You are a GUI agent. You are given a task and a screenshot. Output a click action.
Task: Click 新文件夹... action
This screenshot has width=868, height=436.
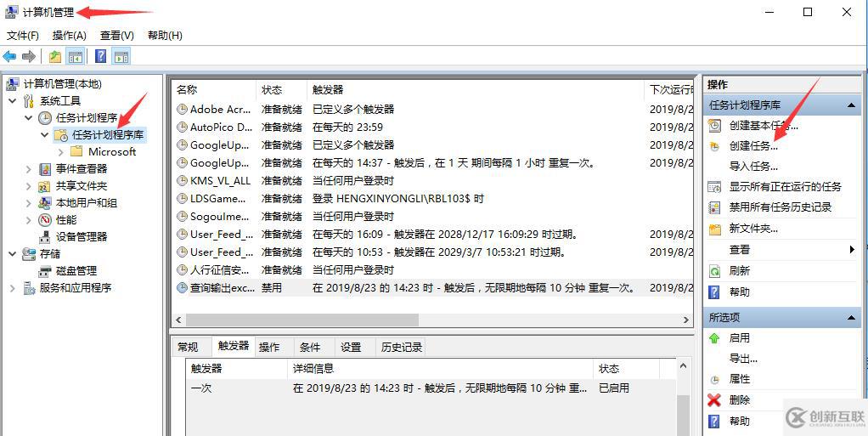pyautogui.click(x=753, y=229)
